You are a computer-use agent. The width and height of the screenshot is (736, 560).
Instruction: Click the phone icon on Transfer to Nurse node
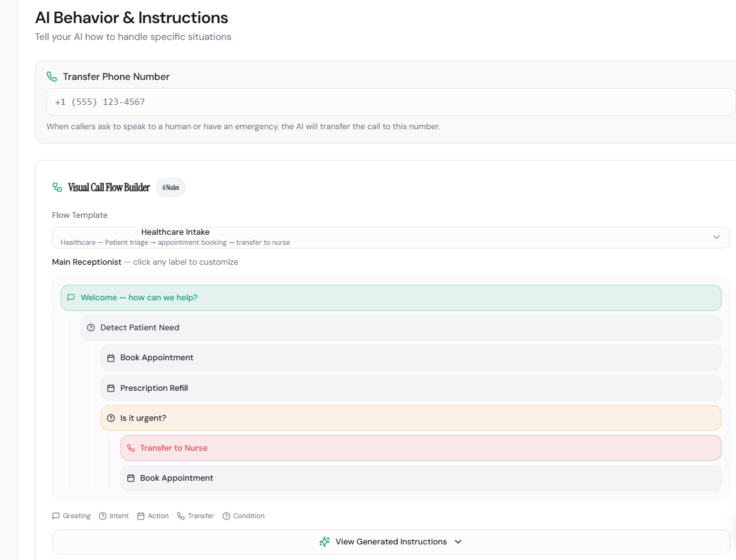130,448
